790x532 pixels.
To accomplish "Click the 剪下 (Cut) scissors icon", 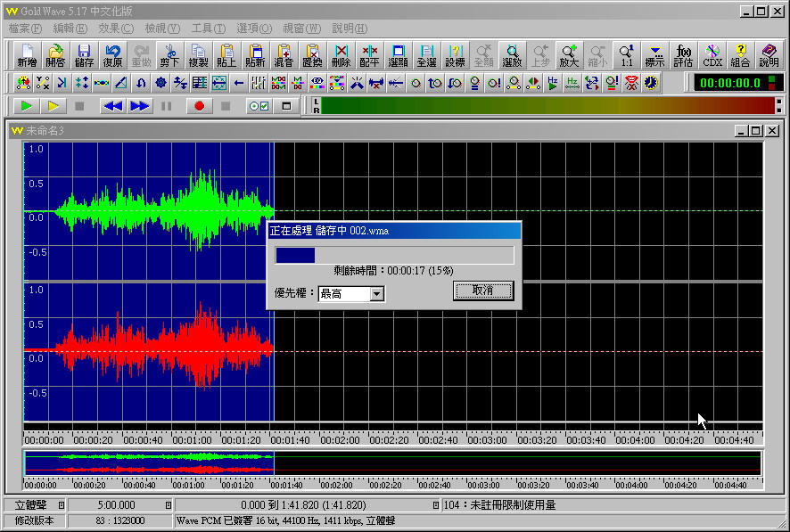I will point(169,55).
